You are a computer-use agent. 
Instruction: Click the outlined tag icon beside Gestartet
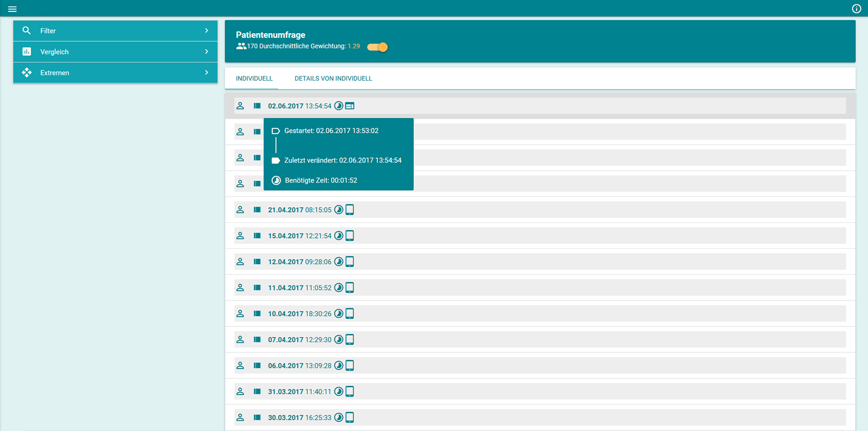tap(276, 131)
